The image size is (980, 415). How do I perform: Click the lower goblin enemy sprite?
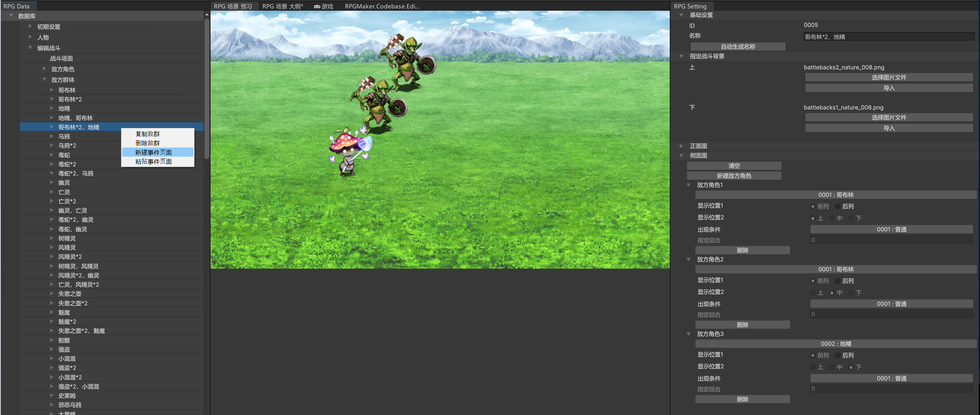[x=378, y=104]
